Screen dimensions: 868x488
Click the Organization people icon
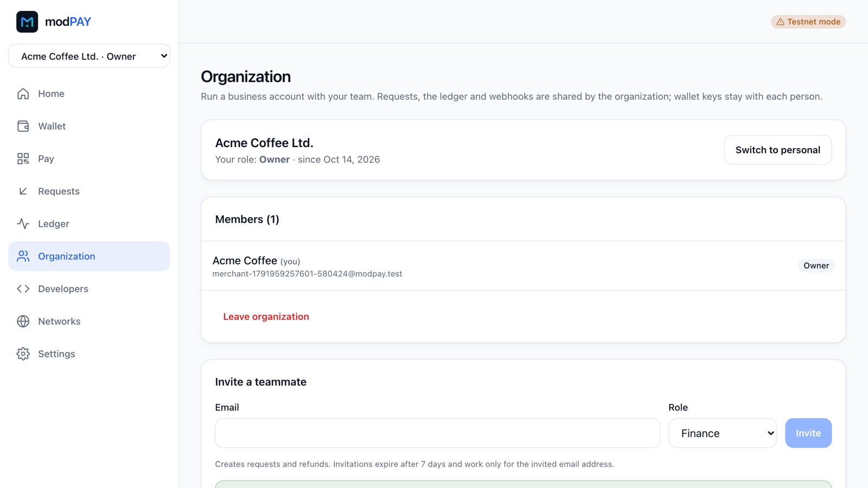coord(23,256)
